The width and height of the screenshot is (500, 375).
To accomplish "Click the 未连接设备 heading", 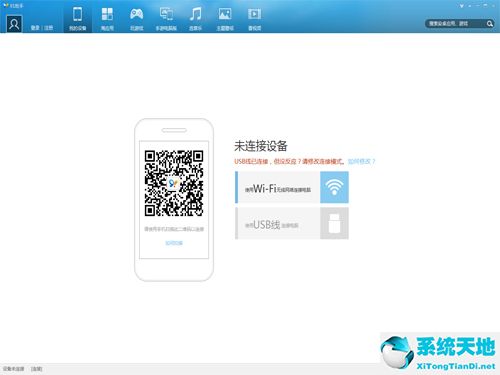I will pos(261,146).
